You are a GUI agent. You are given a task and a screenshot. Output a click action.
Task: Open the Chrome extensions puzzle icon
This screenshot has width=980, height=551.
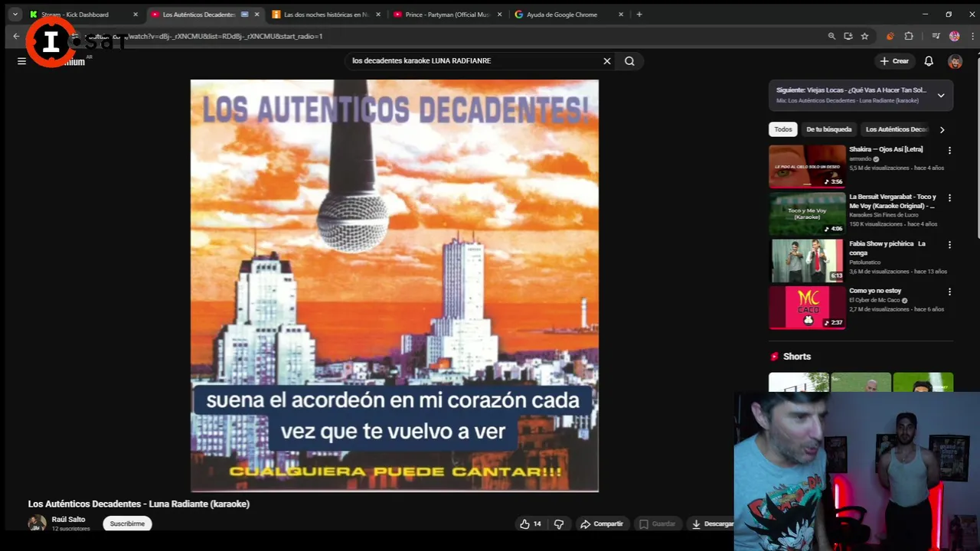tap(909, 36)
